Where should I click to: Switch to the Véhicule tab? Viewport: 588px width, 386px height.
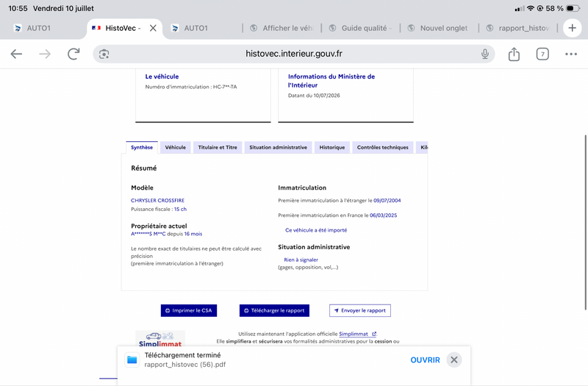coord(175,148)
